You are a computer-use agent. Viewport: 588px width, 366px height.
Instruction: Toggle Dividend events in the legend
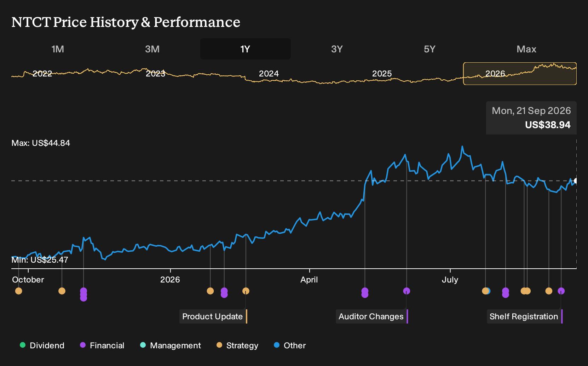pyautogui.click(x=42, y=345)
